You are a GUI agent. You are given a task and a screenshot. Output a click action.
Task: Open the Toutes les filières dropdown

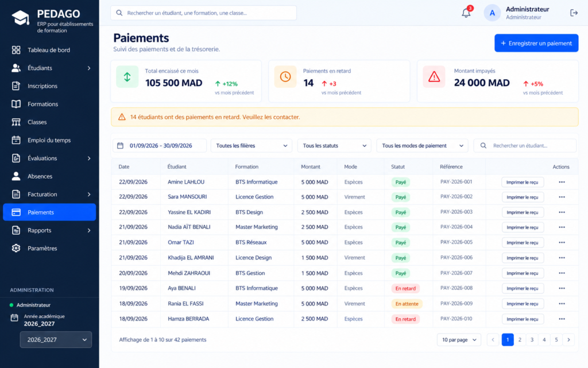coord(252,145)
